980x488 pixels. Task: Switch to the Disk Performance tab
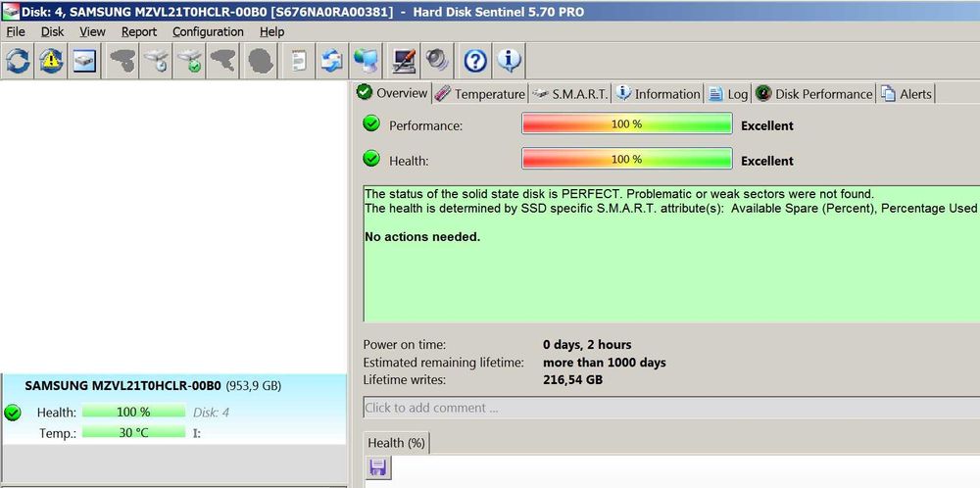pos(813,94)
